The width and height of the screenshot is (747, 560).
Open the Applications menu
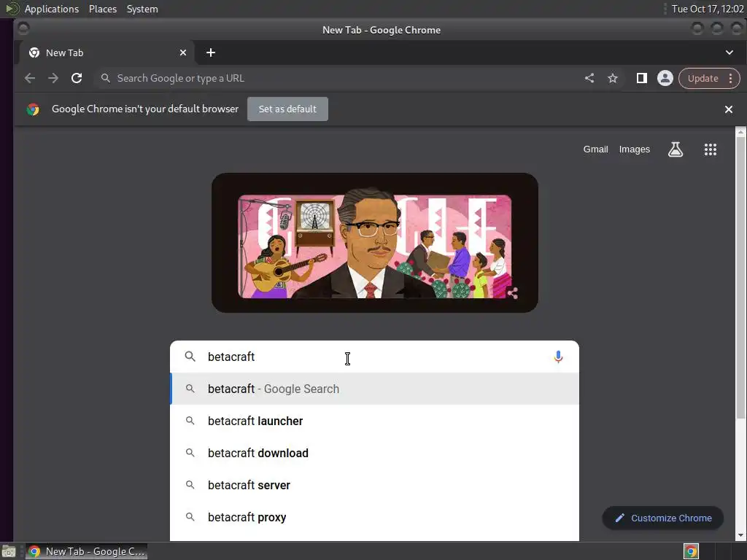tap(52, 9)
